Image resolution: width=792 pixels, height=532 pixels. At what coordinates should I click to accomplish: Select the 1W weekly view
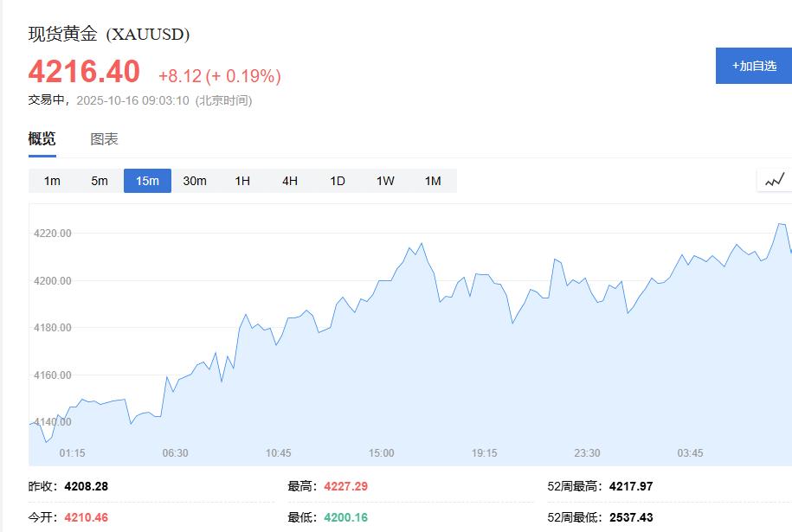point(384,181)
